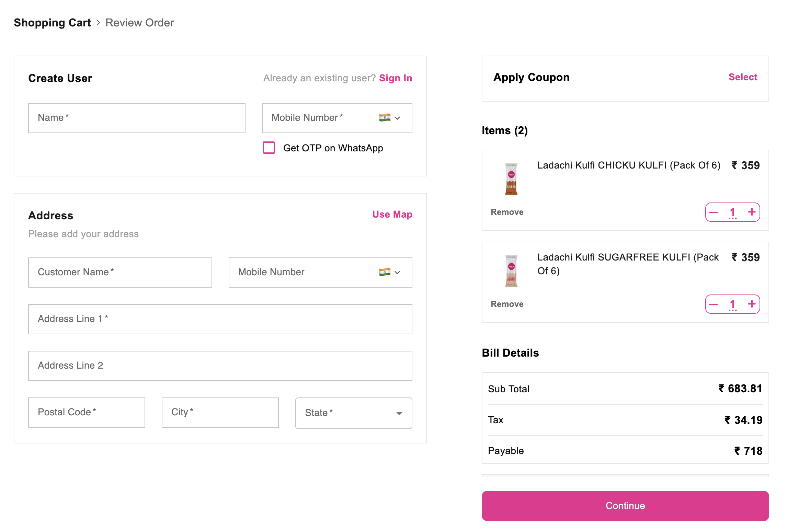Image resolution: width=787 pixels, height=532 pixels.
Task: Decrease CHICKU KULFI quantity with minus icon
Action: click(714, 212)
